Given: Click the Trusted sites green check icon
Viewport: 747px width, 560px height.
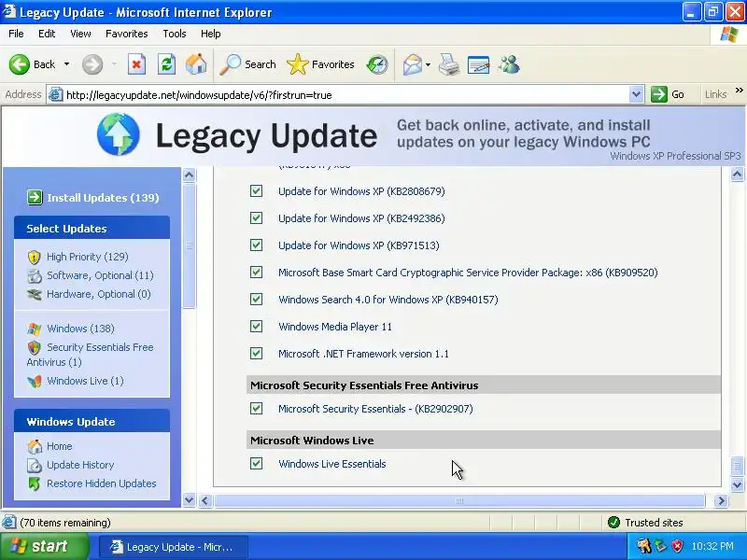Looking at the screenshot, I should coord(613,523).
